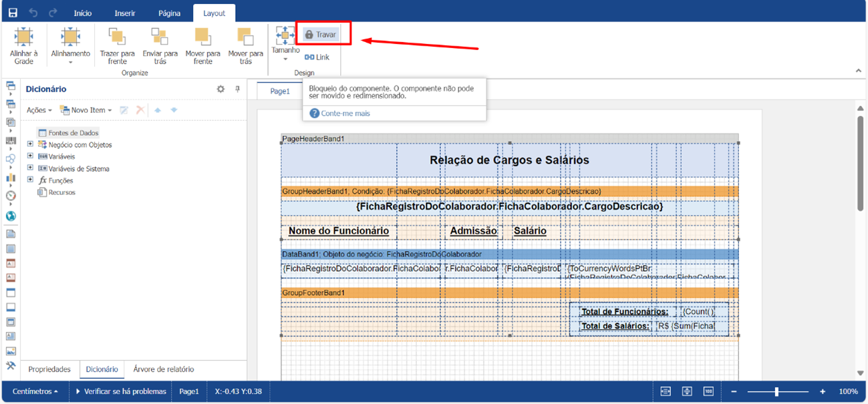Expand the Variáveis node
The height and width of the screenshot is (404, 868).
tap(30, 156)
